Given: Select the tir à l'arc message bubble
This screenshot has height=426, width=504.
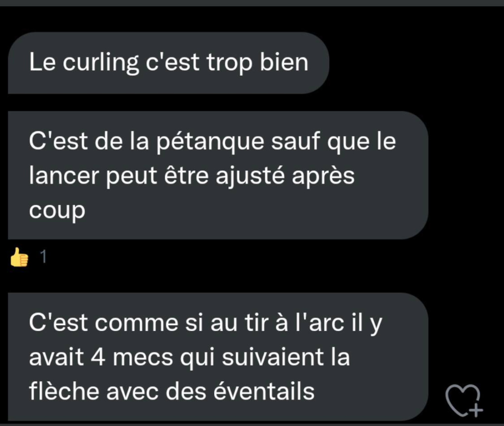Looking at the screenshot, I should [218, 357].
